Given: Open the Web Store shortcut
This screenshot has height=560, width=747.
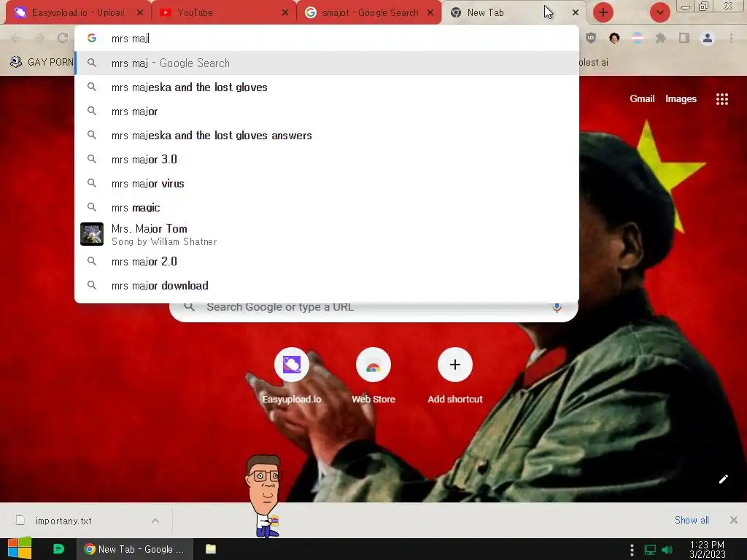Looking at the screenshot, I should pyautogui.click(x=373, y=376).
